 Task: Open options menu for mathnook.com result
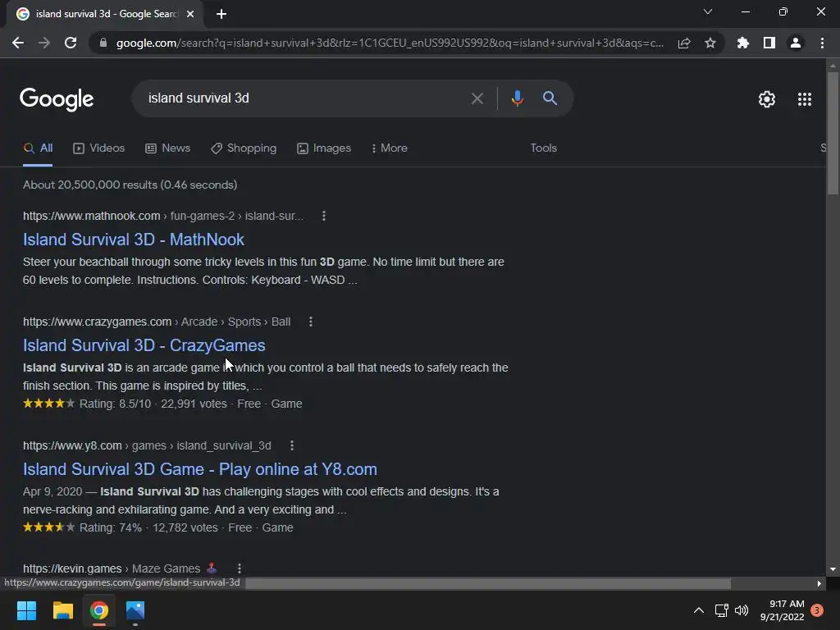click(x=323, y=216)
